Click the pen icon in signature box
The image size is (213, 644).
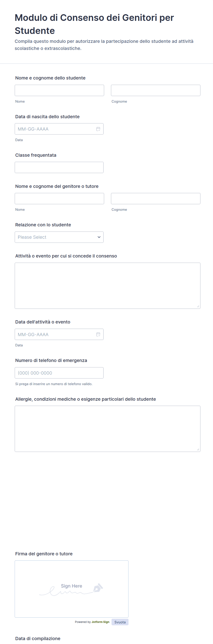(98, 587)
